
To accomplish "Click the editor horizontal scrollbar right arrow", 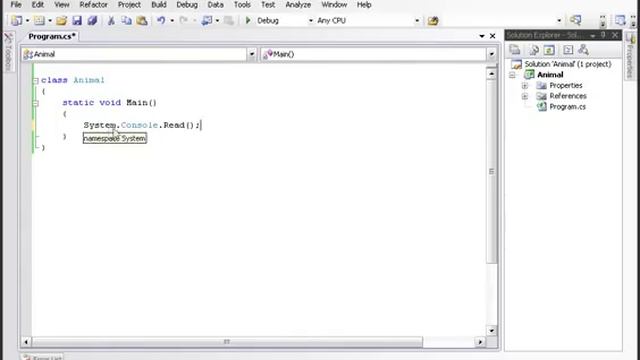I will pos(480,342).
